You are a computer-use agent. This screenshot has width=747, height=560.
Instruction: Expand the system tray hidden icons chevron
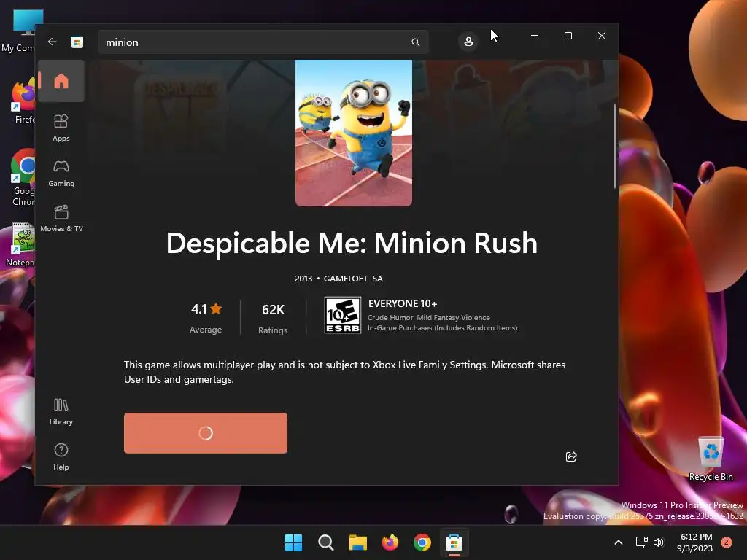click(x=619, y=542)
